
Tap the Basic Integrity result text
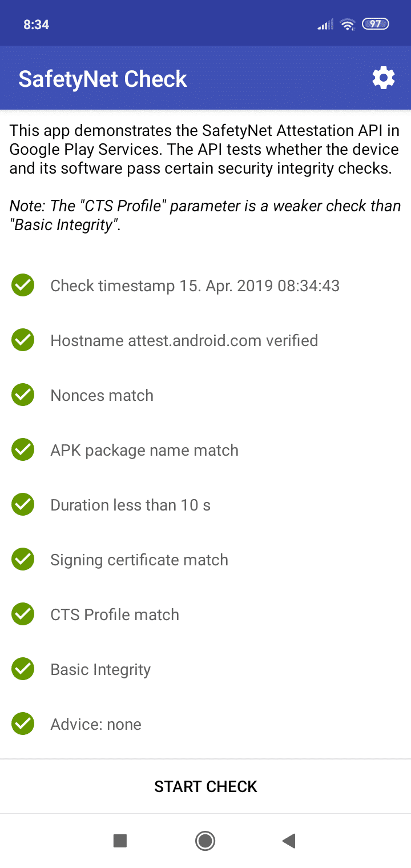point(100,670)
